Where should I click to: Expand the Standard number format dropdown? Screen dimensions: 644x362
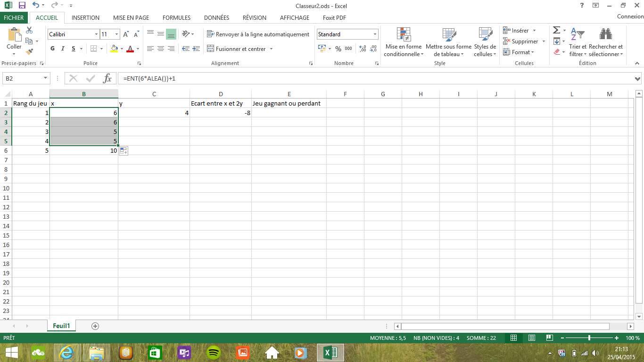click(x=375, y=34)
